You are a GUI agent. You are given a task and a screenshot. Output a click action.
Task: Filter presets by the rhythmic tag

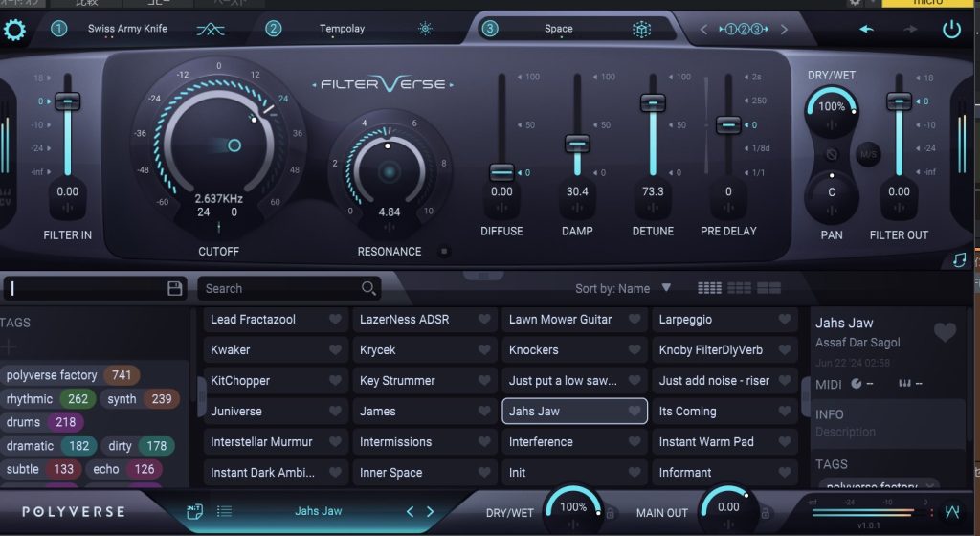click(29, 399)
